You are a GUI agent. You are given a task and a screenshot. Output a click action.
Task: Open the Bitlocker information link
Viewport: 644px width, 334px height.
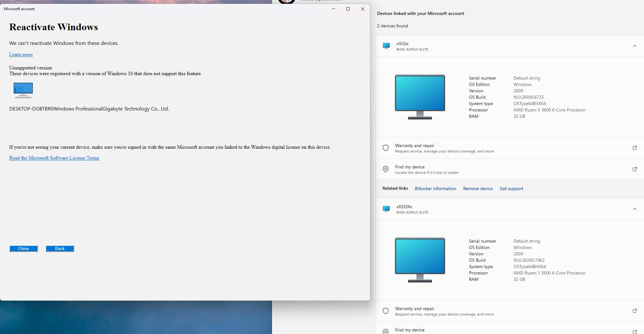(x=435, y=188)
